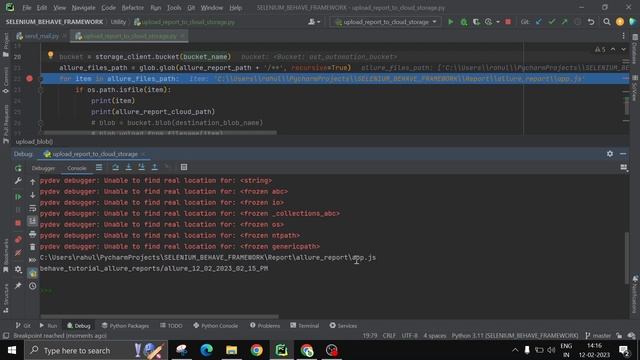The height and width of the screenshot is (360, 640).
Task: Switch to Debugger tab in debug panel
Action: 43,168
